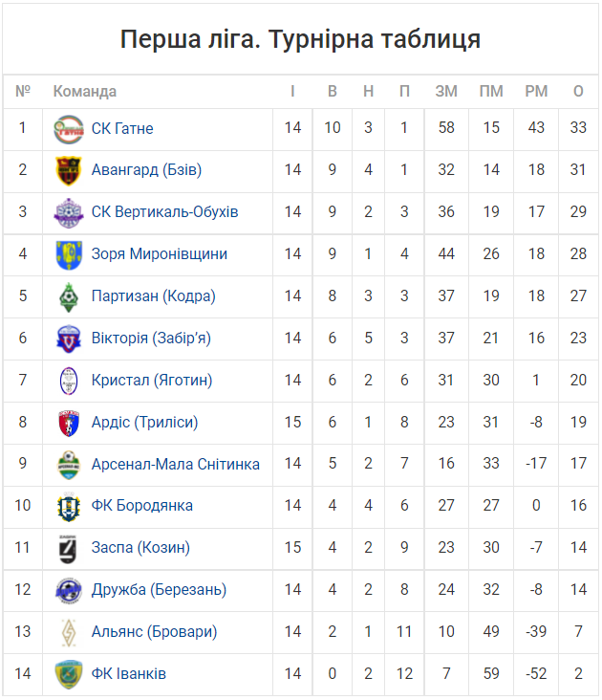This screenshot has width=602, height=700.
Task: Click the Вікторія (Забір'я) team crest
Action: pyautogui.click(x=69, y=339)
